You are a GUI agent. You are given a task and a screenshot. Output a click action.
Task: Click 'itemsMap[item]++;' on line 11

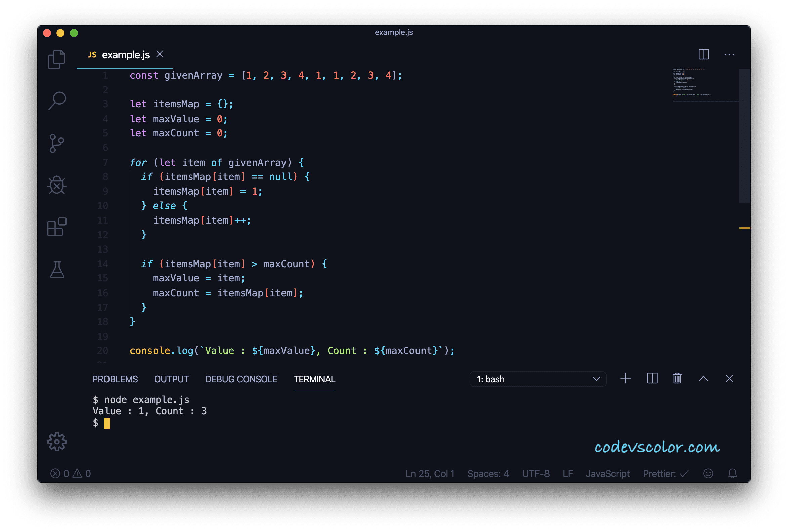click(x=202, y=220)
